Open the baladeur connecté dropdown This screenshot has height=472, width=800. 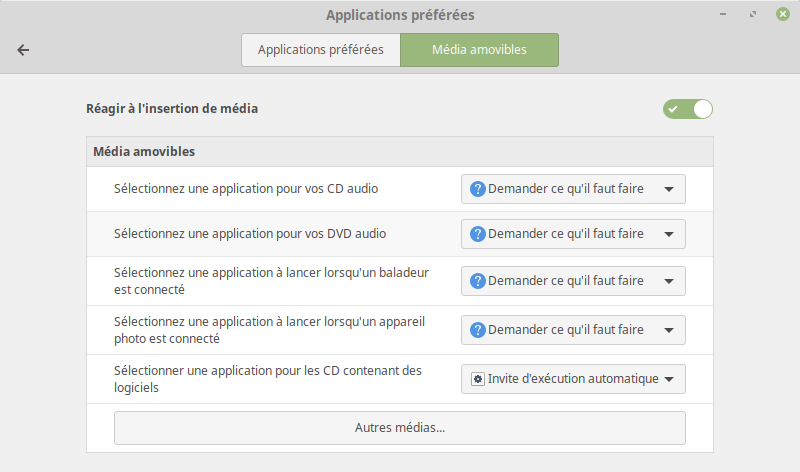point(573,281)
